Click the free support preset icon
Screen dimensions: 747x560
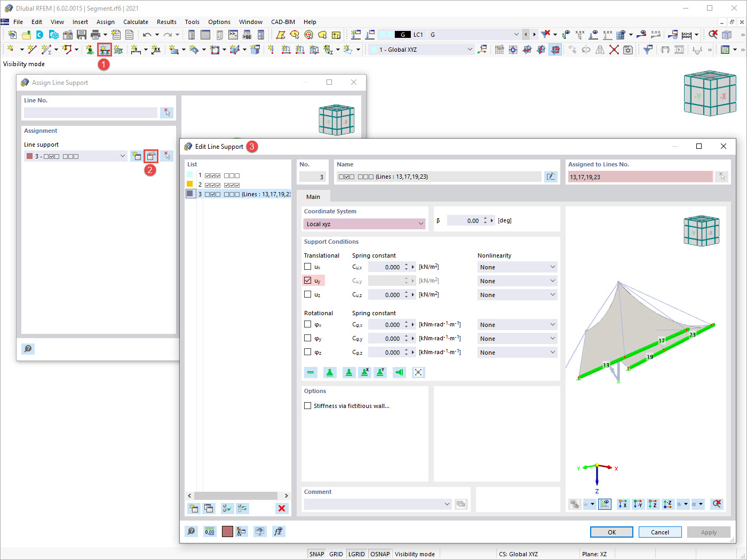(x=418, y=372)
